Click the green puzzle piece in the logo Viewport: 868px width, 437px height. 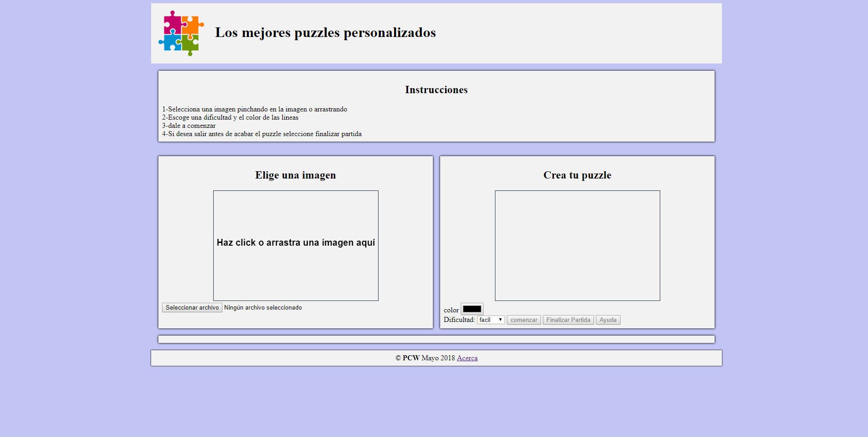click(190, 42)
